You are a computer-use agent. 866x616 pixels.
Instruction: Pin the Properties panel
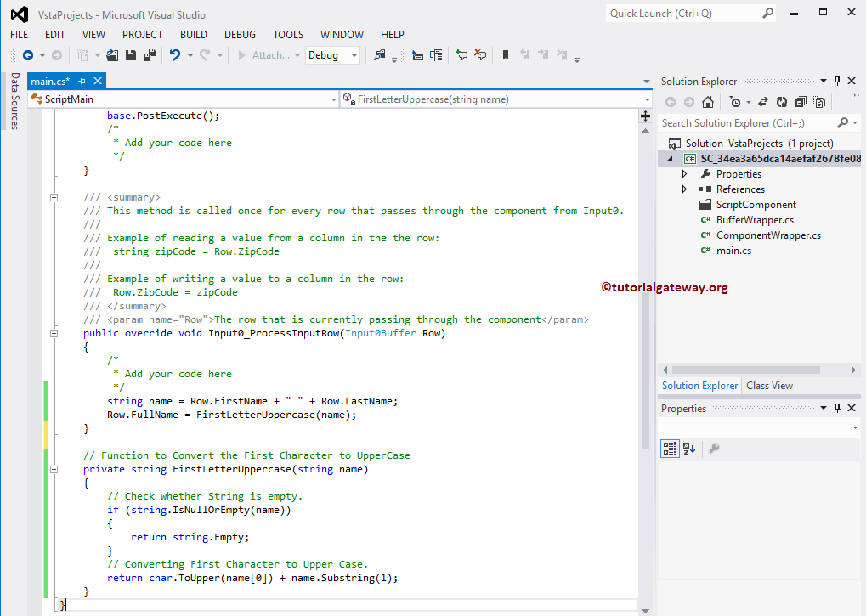pyautogui.click(x=837, y=408)
